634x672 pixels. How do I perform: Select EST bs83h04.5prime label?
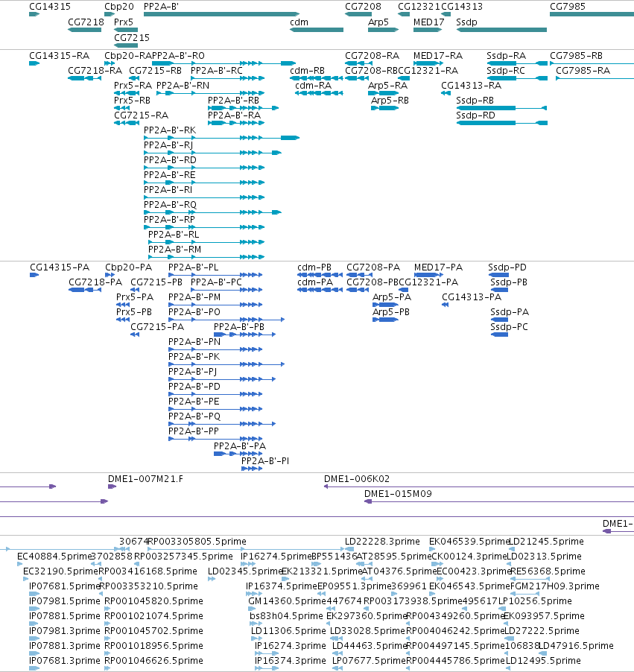coord(286,616)
